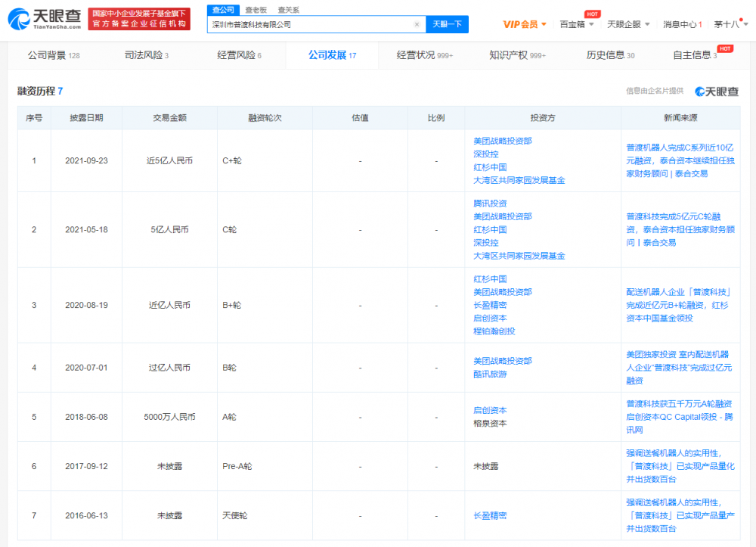Open 长盈精密 in the B+轮 row
Image resolution: width=756 pixels, height=547 pixels.
(x=490, y=306)
